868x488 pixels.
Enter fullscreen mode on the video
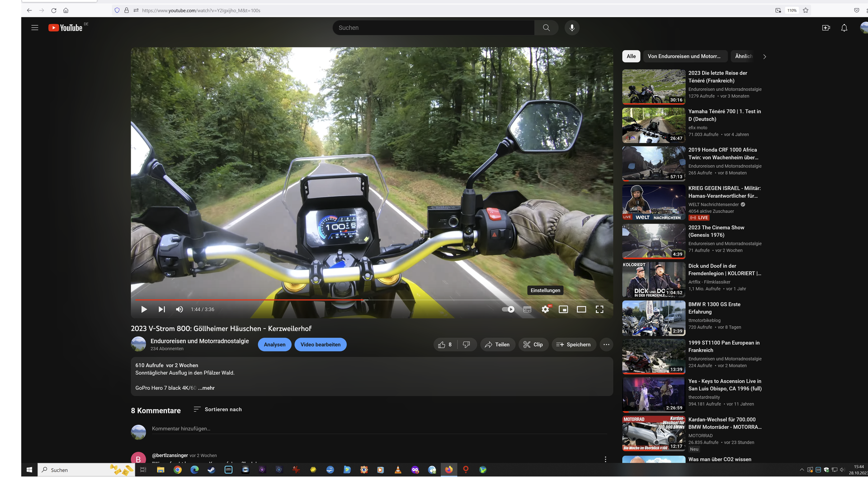point(599,310)
